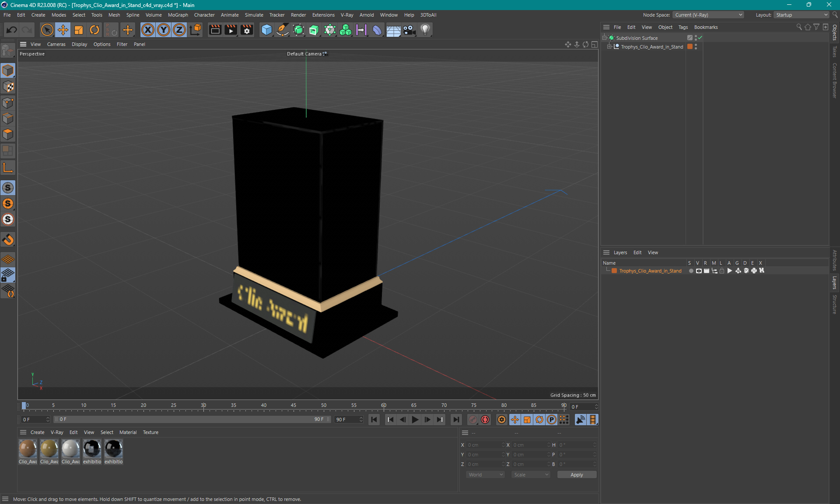The height and width of the screenshot is (504, 840).
Task: Go to end of animation
Action: click(456, 420)
